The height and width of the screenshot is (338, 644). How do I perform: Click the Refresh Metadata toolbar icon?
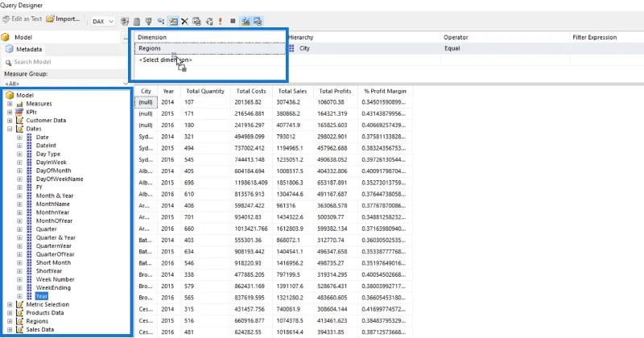pos(125,22)
